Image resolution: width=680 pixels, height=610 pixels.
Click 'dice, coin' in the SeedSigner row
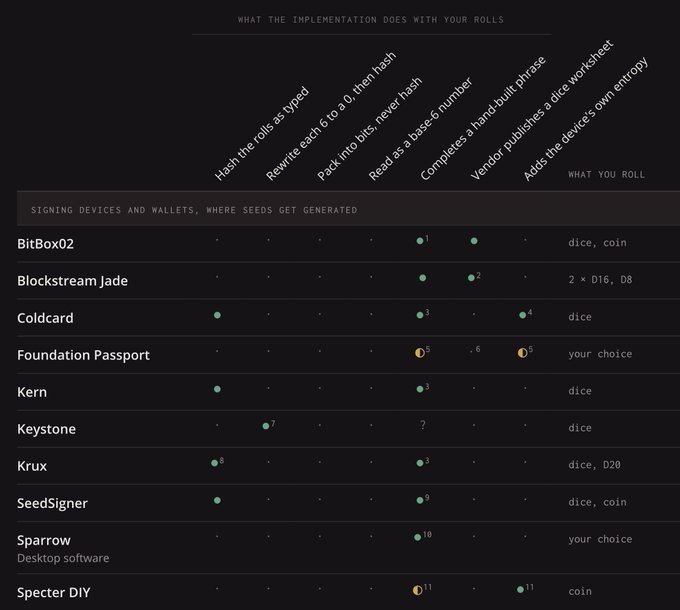(597, 502)
